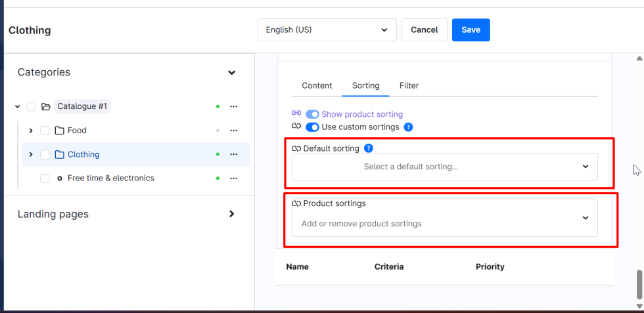Click the Cancel button
Screen dimensions: 644x313
click(x=424, y=30)
